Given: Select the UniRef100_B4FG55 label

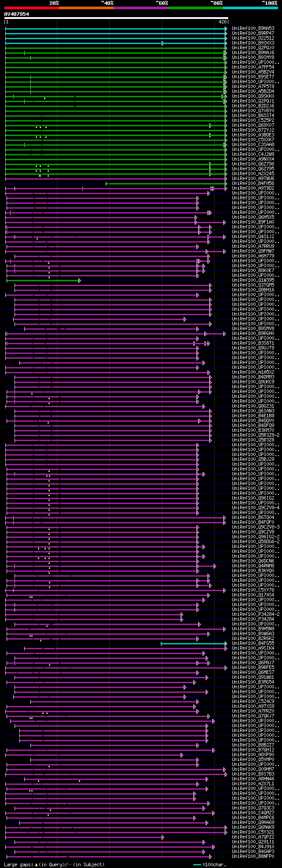Looking at the screenshot, I should pyautogui.click(x=253, y=644).
